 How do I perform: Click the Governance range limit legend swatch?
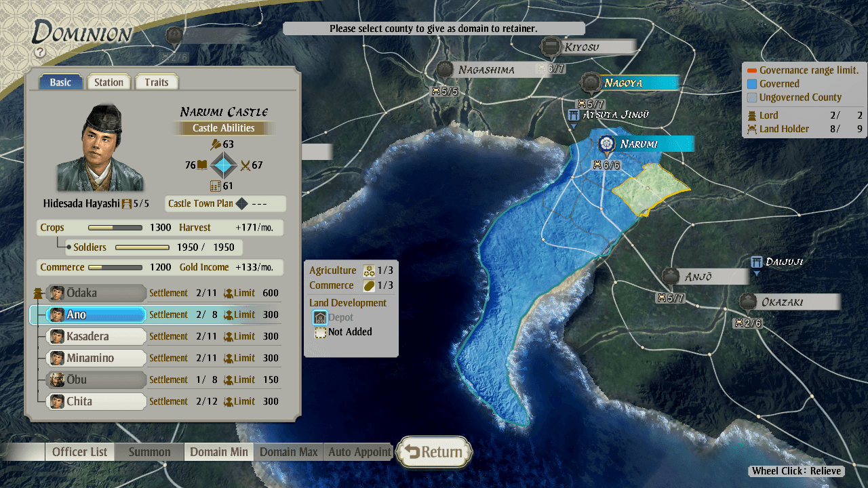coord(751,70)
